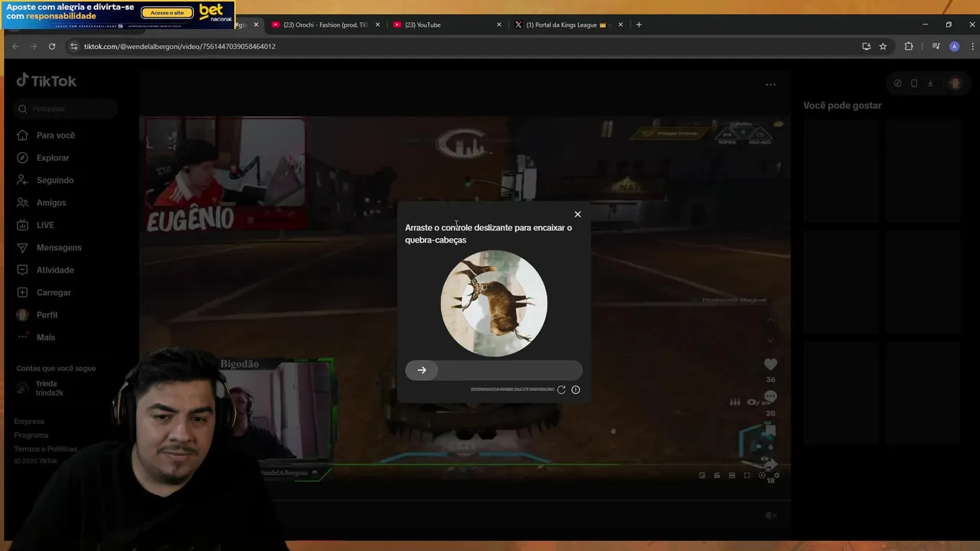Viewport: 980px width, 551px height.
Task: Open Atividade in the sidebar
Action: (x=45, y=270)
